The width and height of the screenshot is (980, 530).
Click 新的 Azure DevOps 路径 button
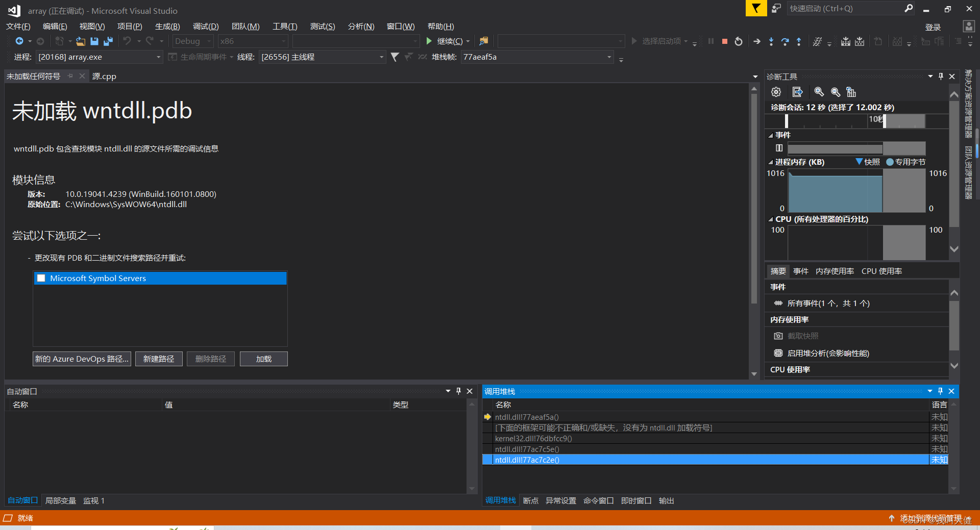(82, 359)
